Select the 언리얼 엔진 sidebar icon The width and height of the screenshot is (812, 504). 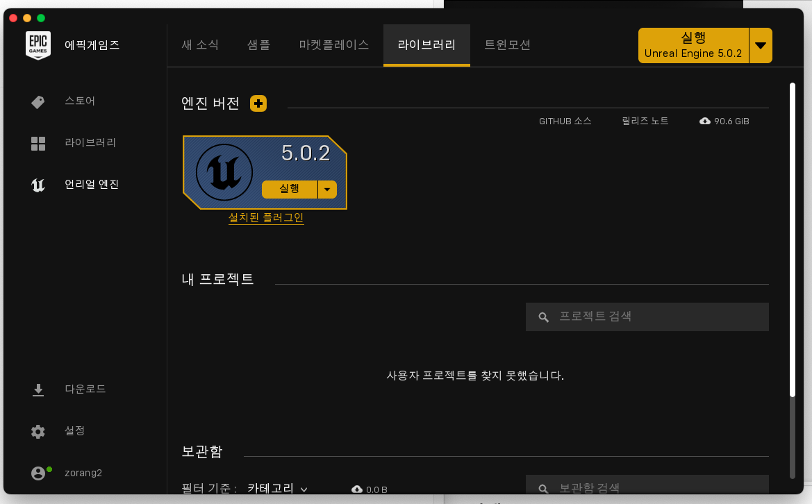pos(38,185)
